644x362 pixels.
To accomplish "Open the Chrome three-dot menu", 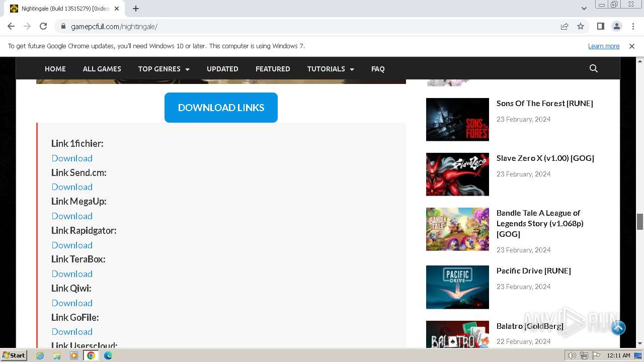I will (632, 27).
